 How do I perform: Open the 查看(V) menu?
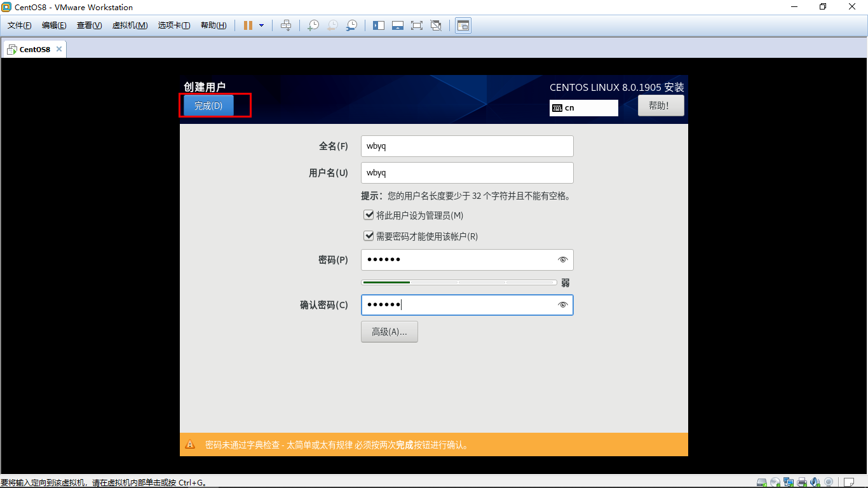click(x=89, y=25)
